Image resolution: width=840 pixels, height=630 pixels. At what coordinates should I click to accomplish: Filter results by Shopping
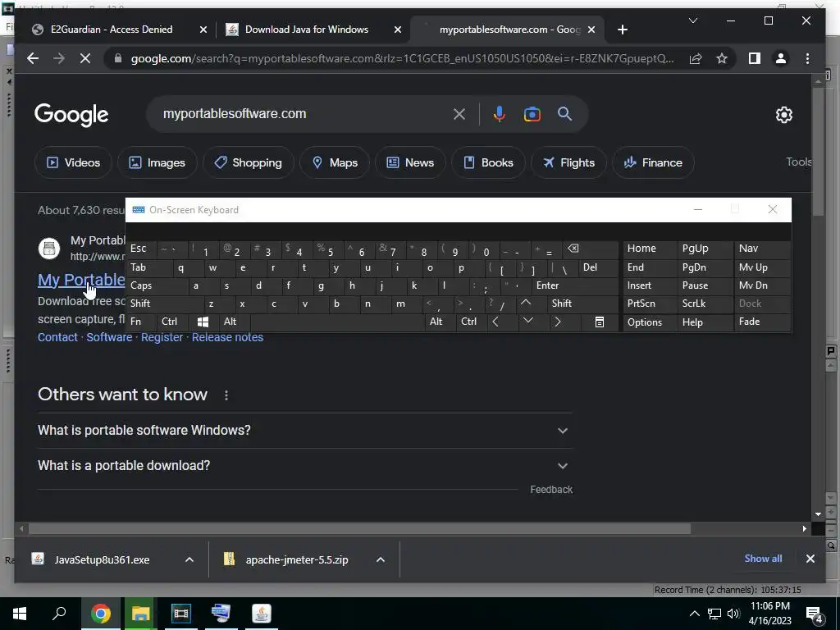(x=248, y=162)
